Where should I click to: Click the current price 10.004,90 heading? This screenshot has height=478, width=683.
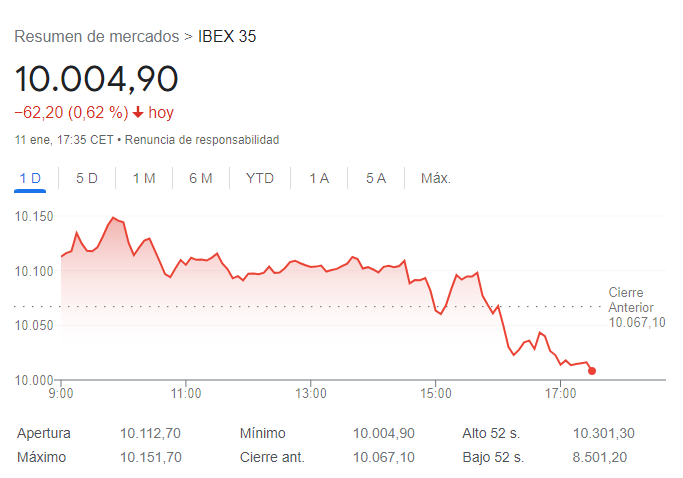[x=96, y=79]
